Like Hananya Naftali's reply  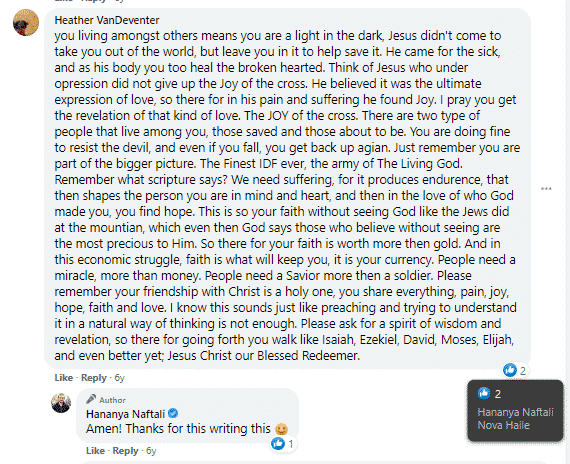pos(95,451)
